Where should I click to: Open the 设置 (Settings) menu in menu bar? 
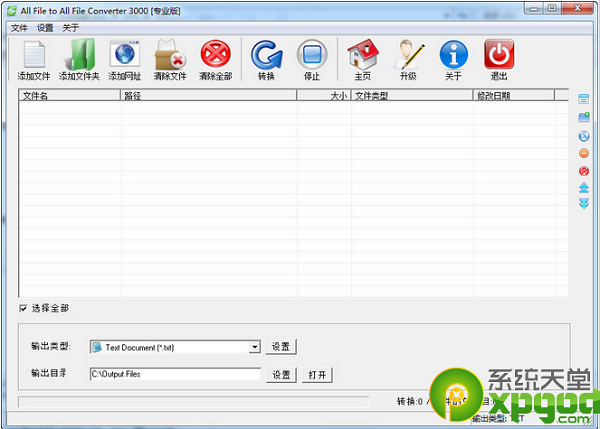(45, 28)
